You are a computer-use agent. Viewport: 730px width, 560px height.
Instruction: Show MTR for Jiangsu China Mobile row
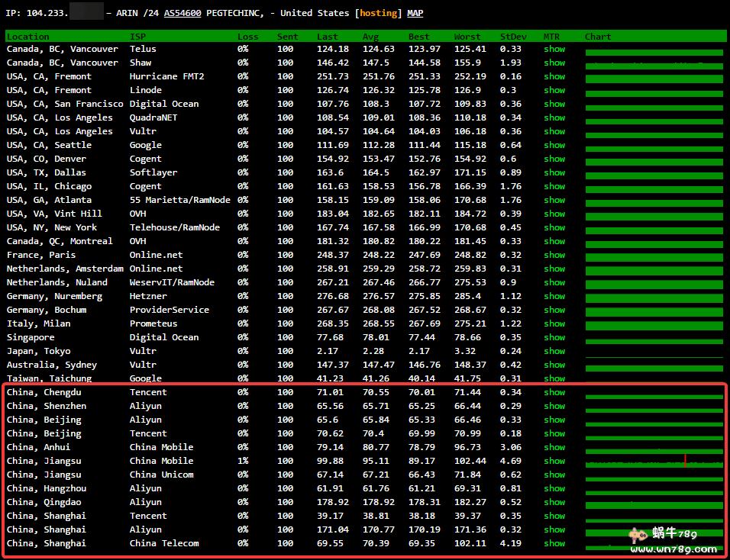pos(554,461)
